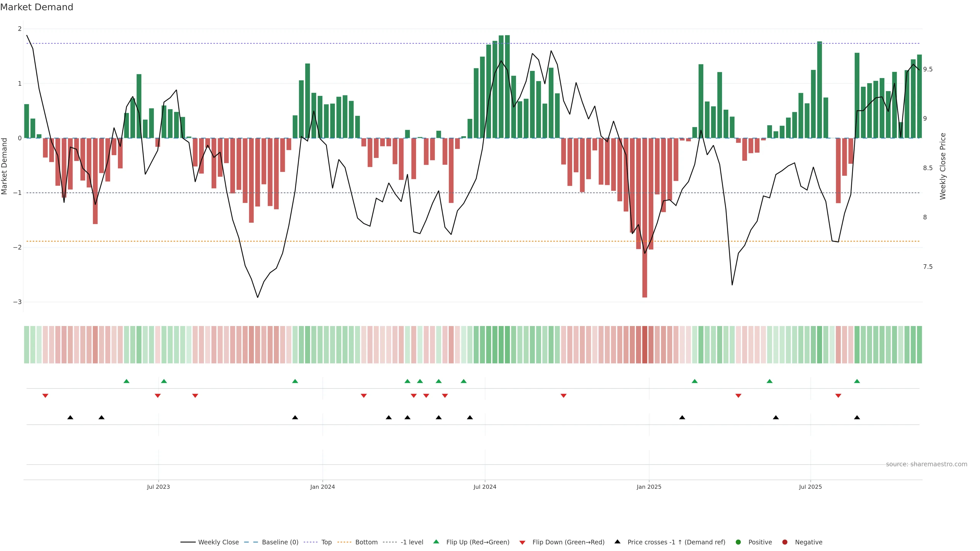Image resolution: width=980 pixels, height=551 pixels.
Task: Click first red Flip Down marker on timeline
Action: 45,396
